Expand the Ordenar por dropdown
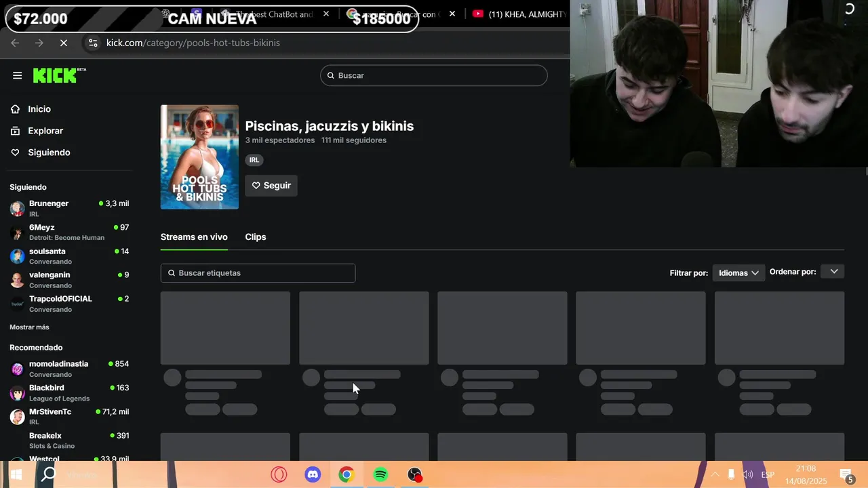This screenshot has height=488, width=868. [x=833, y=271]
